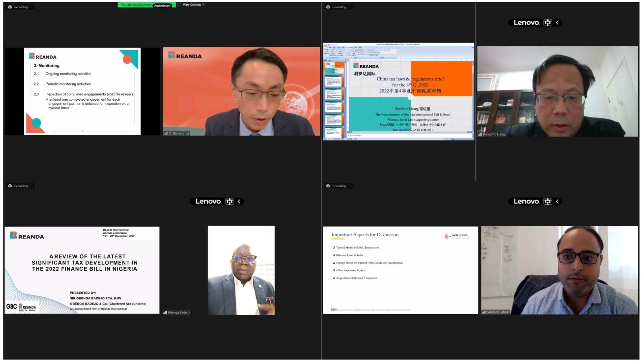Select the second slide thumbnail in PowerPoint panel

(335, 81)
